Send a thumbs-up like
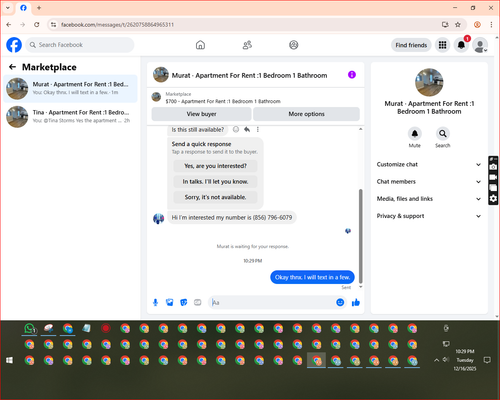Viewport: 500px width, 400px height. point(356,302)
